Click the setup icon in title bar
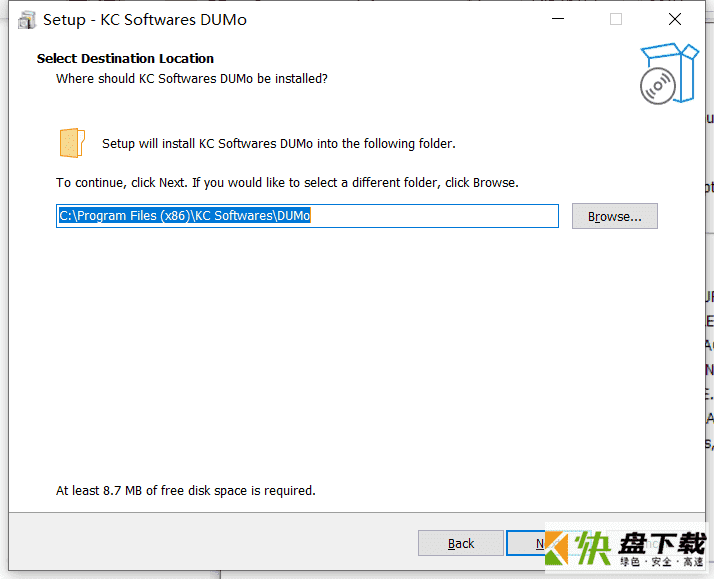This screenshot has height=579, width=714. click(x=26, y=20)
